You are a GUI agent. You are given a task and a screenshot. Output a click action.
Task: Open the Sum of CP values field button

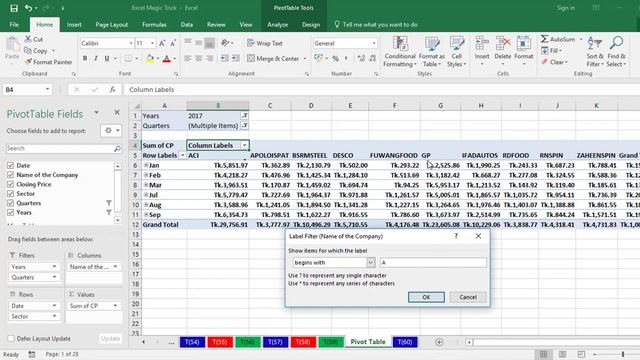[93, 306]
